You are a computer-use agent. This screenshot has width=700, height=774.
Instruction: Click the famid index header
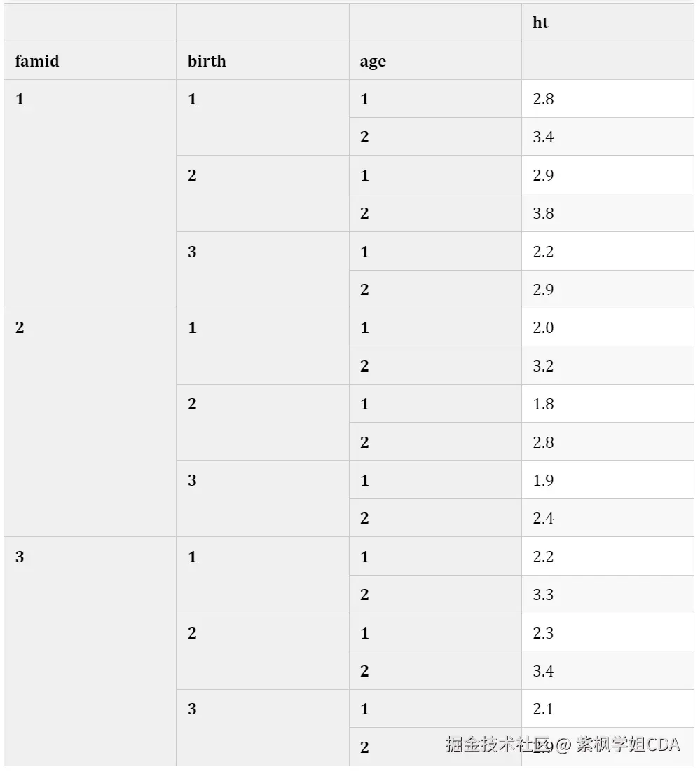pyautogui.click(x=37, y=61)
